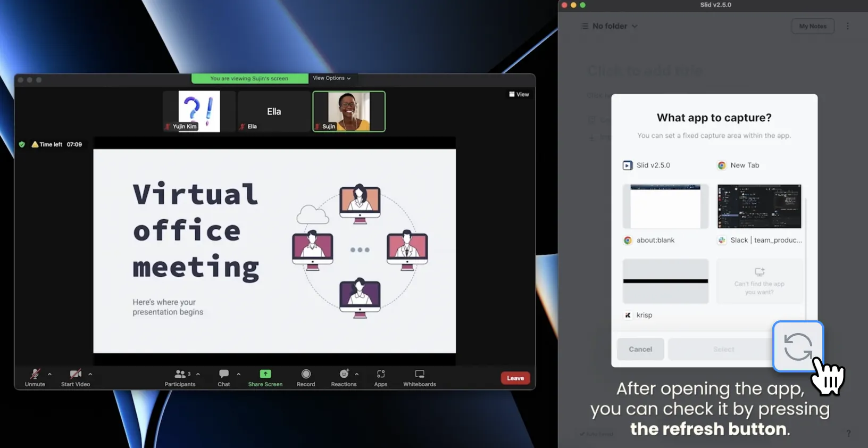Screen dimensions: 868x448
Task: Click the 'Slid v2.5.0' app label
Action: (x=646, y=165)
